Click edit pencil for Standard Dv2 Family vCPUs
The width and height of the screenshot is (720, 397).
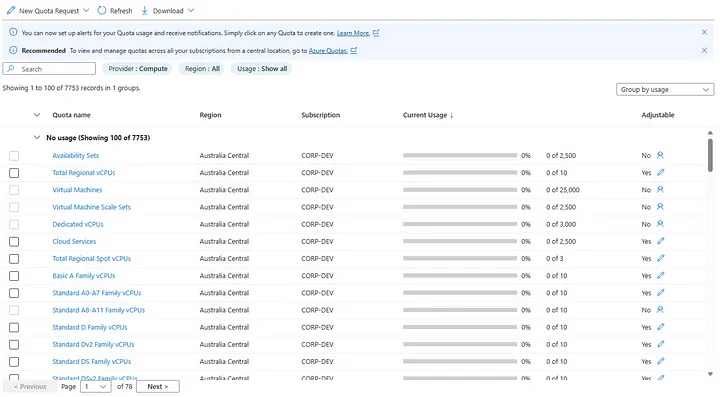pyautogui.click(x=660, y=344)
